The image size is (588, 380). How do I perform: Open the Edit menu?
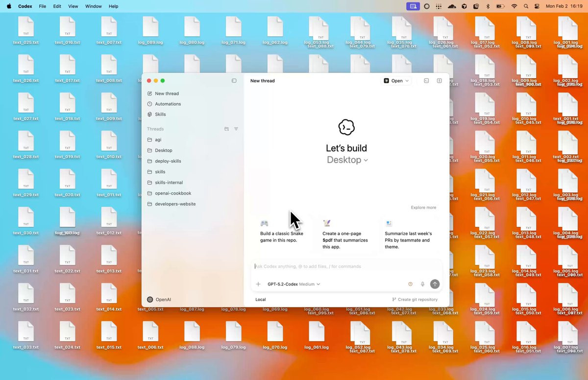(x=57, y=6)
